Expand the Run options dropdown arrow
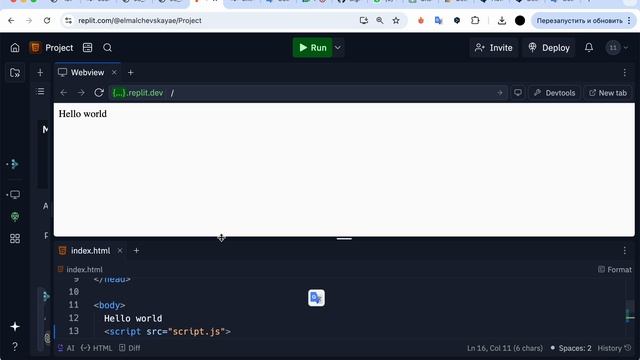The width and height of the screenshot is (640, 360). [x=338, y=48]
